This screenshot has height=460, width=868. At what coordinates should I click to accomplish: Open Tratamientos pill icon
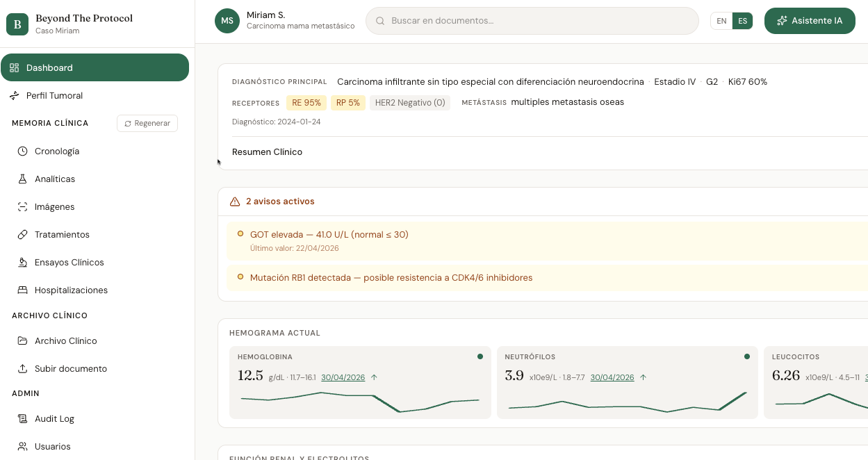[x=22, y=234]
